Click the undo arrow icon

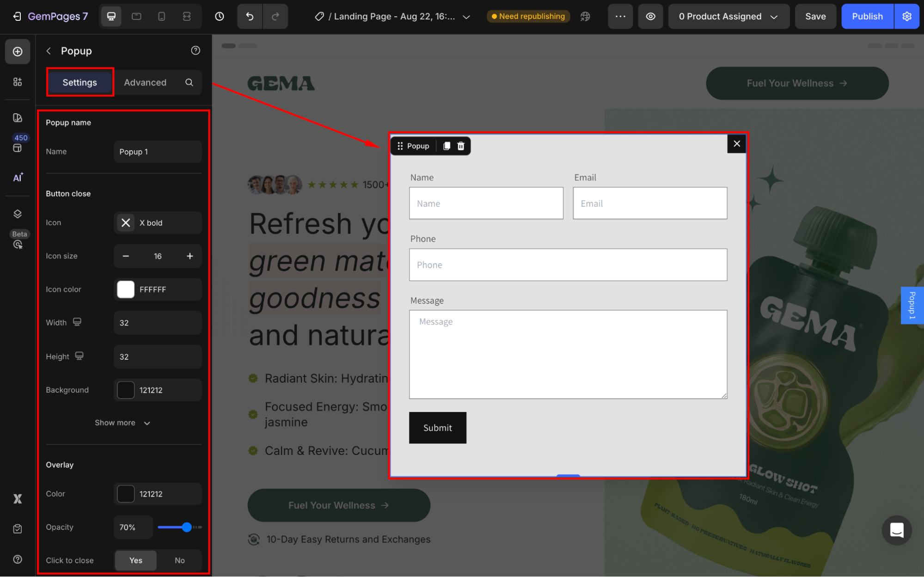pyautogui.click(x=250, y=17)
